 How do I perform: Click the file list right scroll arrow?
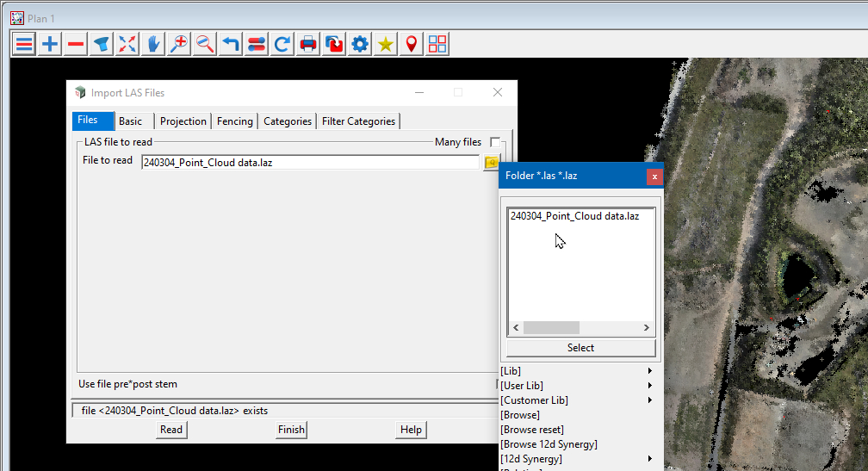tap(646, 328)
